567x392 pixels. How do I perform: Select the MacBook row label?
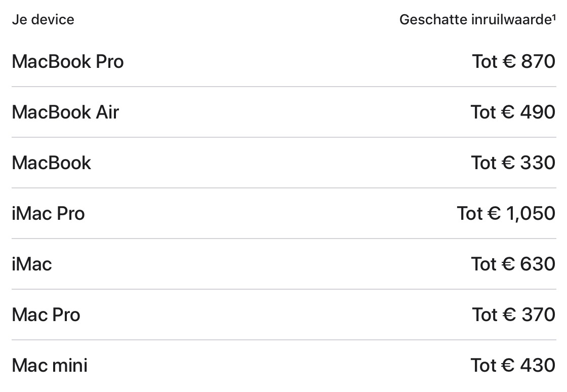(x=51, y=163)
